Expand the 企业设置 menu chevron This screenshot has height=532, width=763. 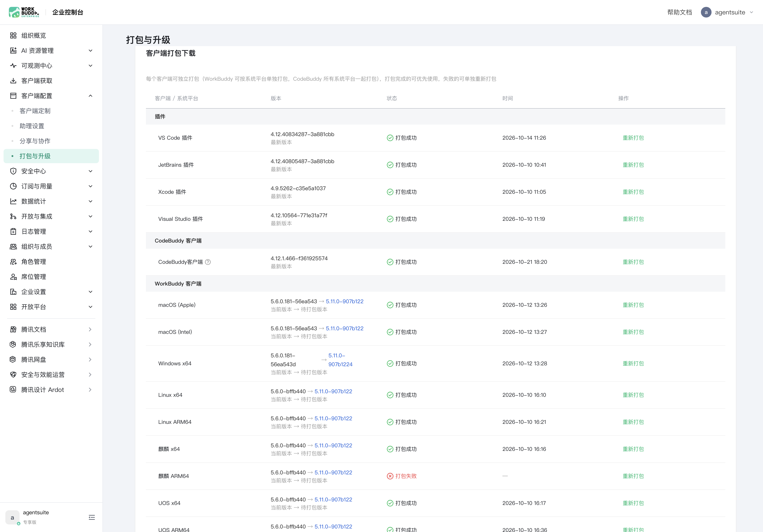(90, 292)
